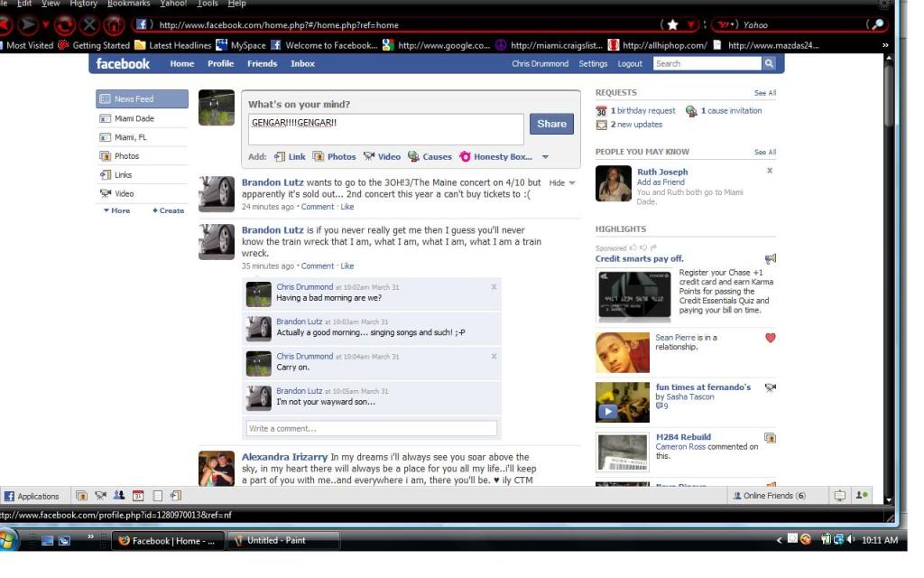Add Photos to the post
The width and height of the screenshot is (924, 578).
[341, 155]
